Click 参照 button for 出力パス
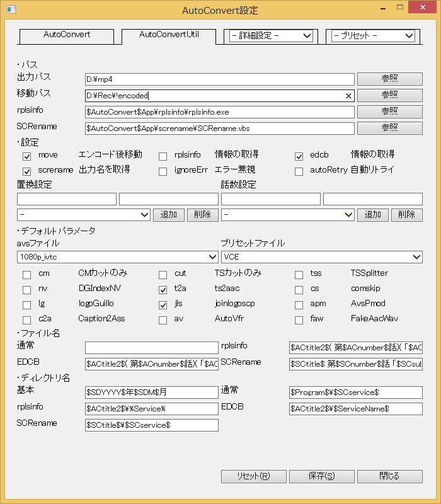441x504 pixels. [x=389, y=79]
